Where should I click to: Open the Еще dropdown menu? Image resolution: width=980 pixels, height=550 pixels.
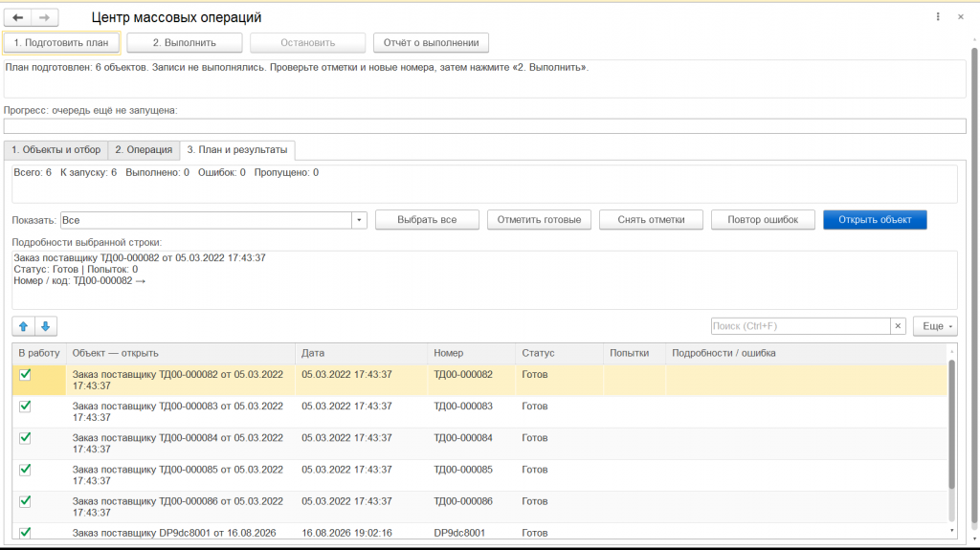coord(935,326)
